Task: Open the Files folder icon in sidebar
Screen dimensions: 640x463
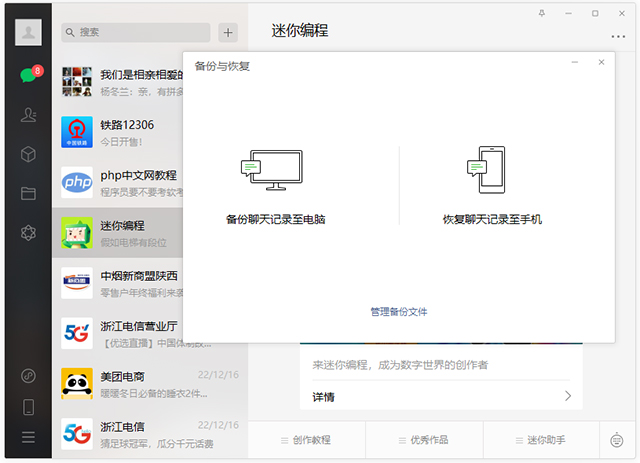Action: (x=28, y=193)
